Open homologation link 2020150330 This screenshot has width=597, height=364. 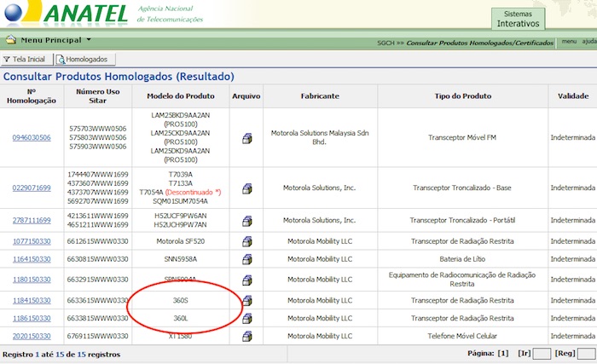tap(32, 336)
